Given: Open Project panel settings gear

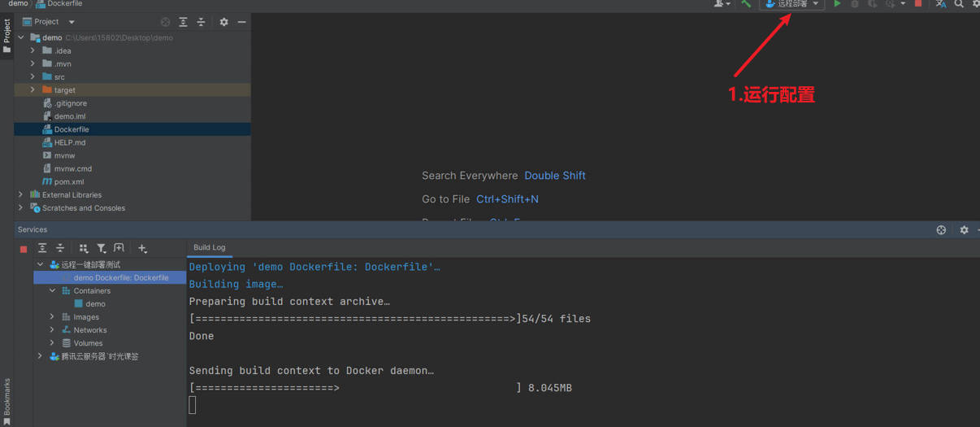Looking at the screenshot, I should coord(224,22).
